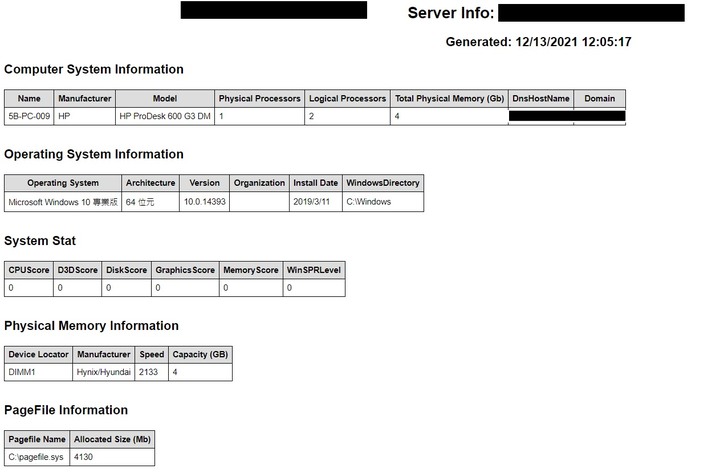Select the install date '2019/3/11'

click(315, 202)
